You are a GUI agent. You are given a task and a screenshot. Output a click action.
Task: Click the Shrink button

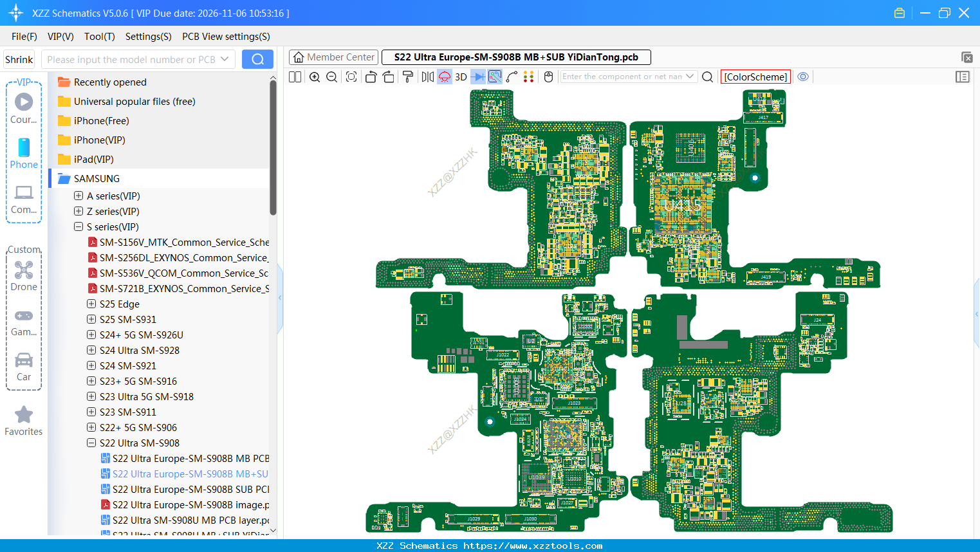[x=19, y=60]
